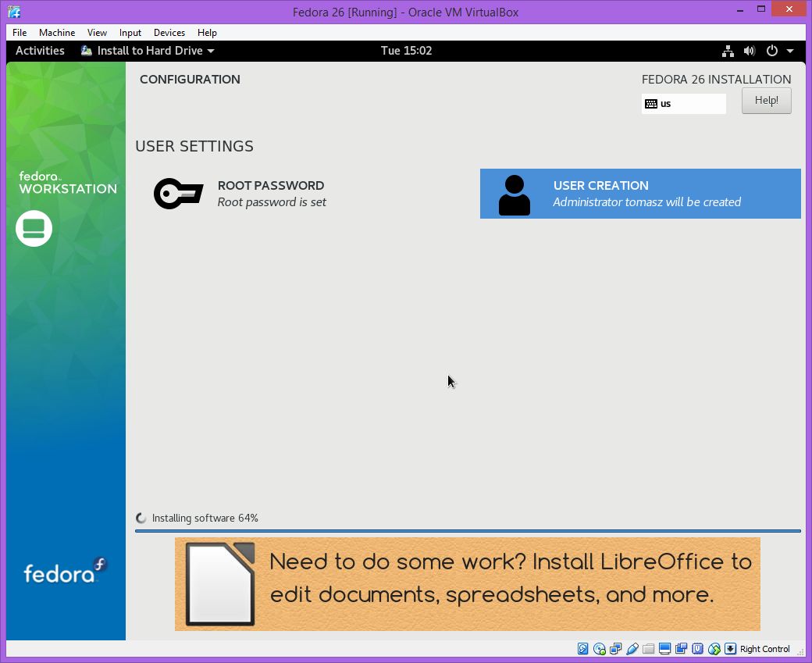Expand the GNOME system menu arrow
The width and height of the screenshot is (812, 663).
pos(790,51)
